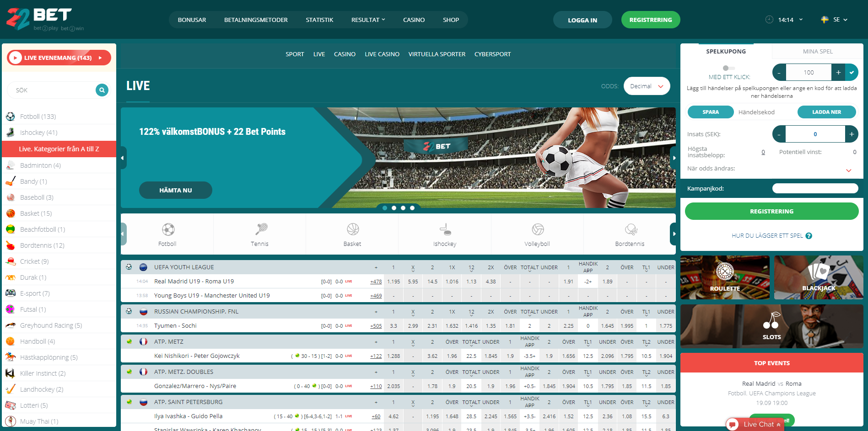
Task: Click the top Registrering button
Action: (x=651, y=20)
